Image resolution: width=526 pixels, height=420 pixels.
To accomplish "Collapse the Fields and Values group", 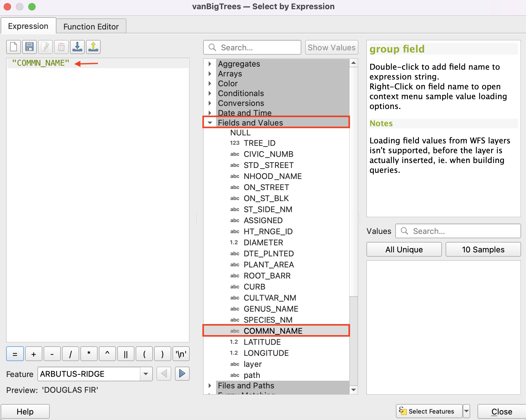I will click(210, 123).
